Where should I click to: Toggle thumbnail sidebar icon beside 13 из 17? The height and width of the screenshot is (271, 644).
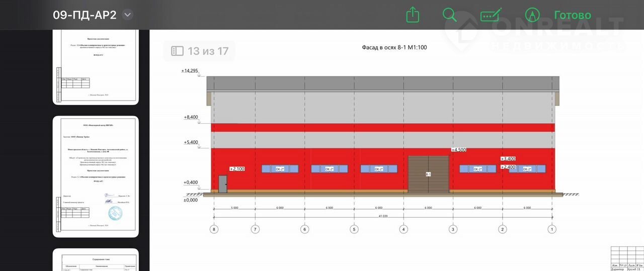177,51
